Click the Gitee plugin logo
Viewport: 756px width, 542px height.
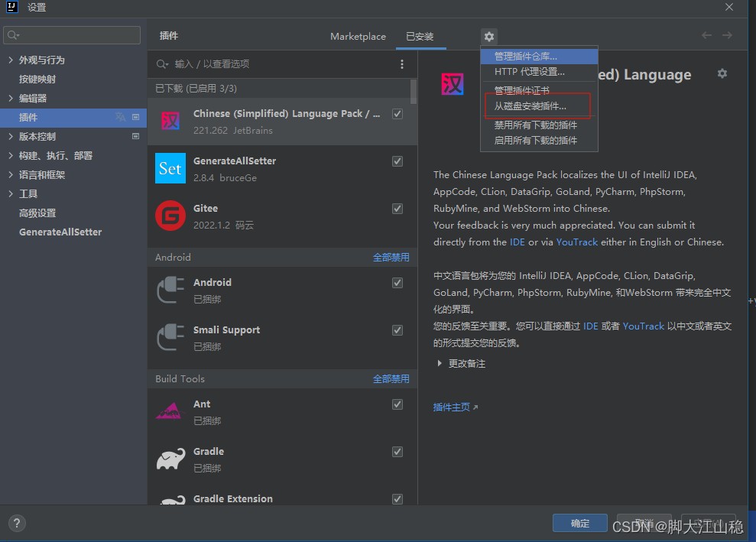pos(170,216)
